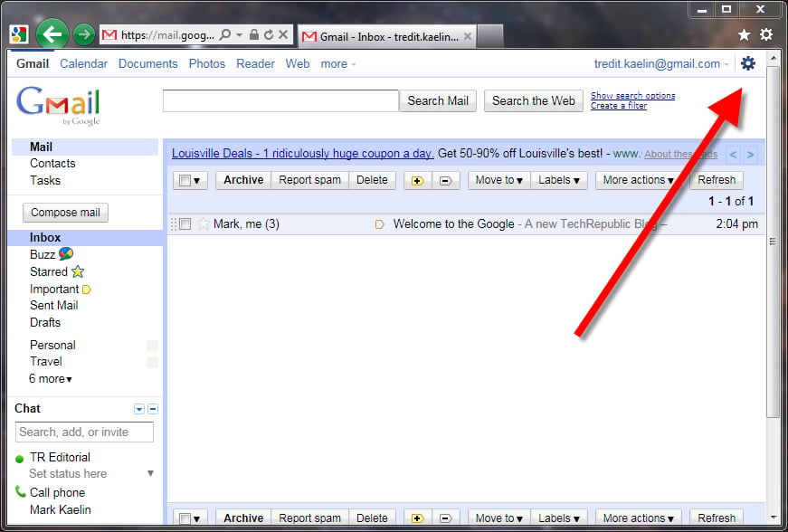Show previous ad with left arrow
The image size is (788, 532).
click(x=733, y=154)
